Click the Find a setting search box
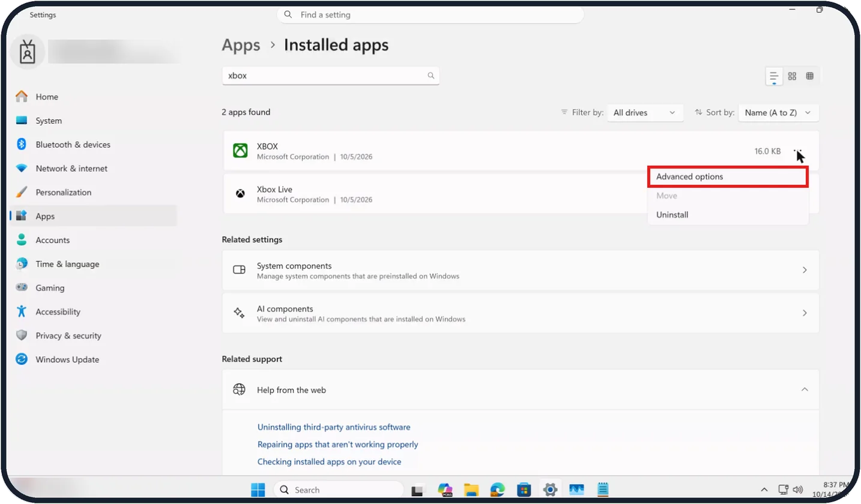This screenshot has height=504, width=861. [x=431, y=14]
